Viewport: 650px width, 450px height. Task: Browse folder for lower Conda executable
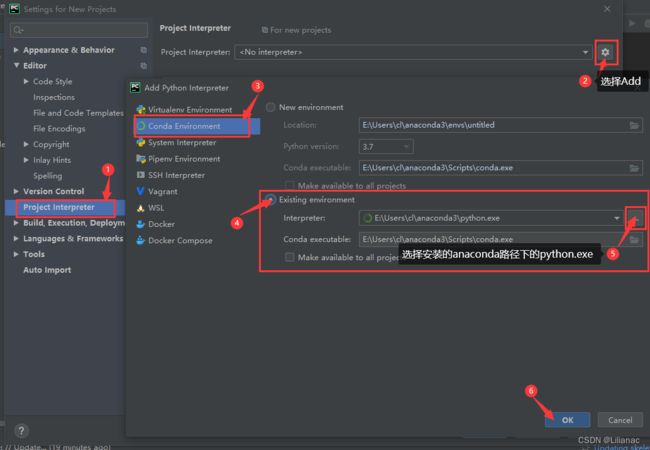coord(634,240)
